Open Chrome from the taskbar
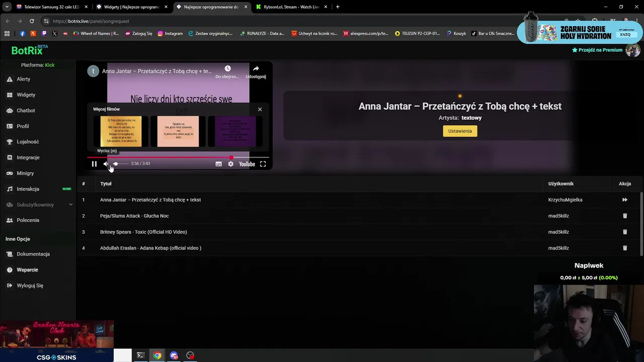The height and width of the screenshot is (362, 644). (157, 355)
